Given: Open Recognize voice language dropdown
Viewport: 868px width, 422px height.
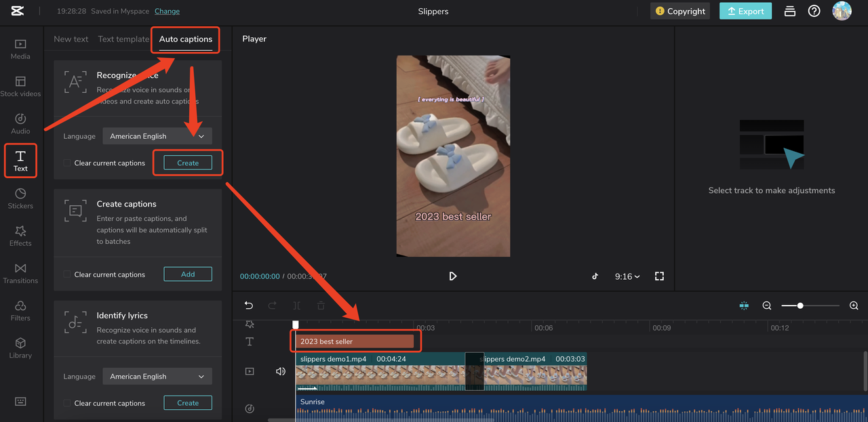Looking at the screenshot, I should (x=157, y=136).
